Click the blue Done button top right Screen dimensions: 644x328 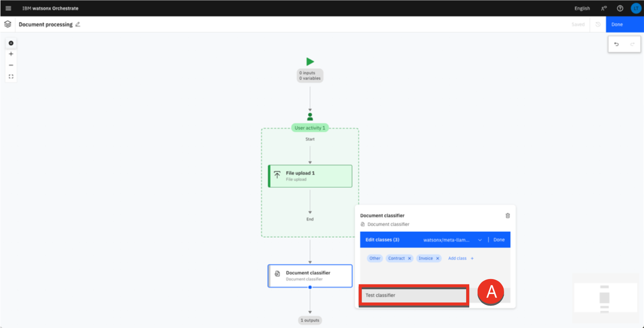(617, 25)
